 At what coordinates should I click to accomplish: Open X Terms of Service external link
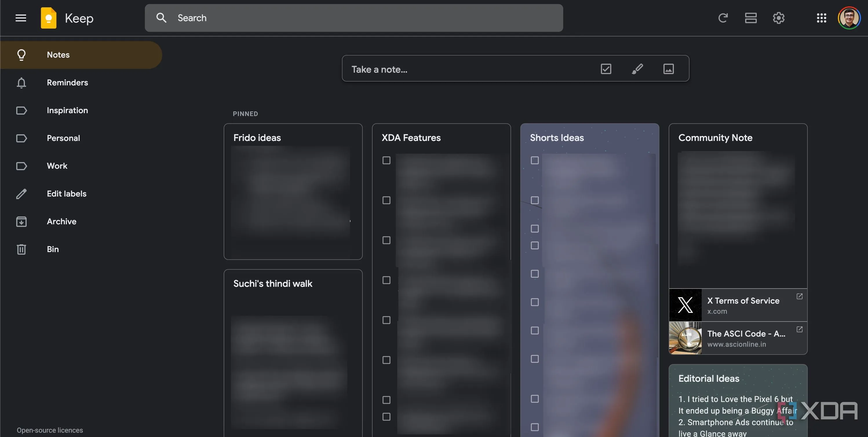point(799,296)
